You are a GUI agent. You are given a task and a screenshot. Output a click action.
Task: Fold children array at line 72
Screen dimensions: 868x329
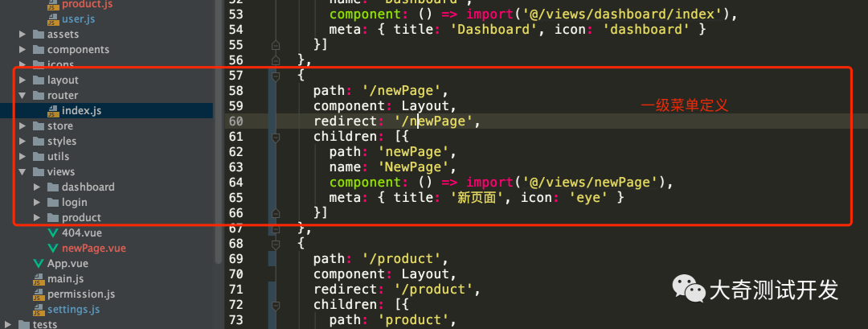point(276,305)
